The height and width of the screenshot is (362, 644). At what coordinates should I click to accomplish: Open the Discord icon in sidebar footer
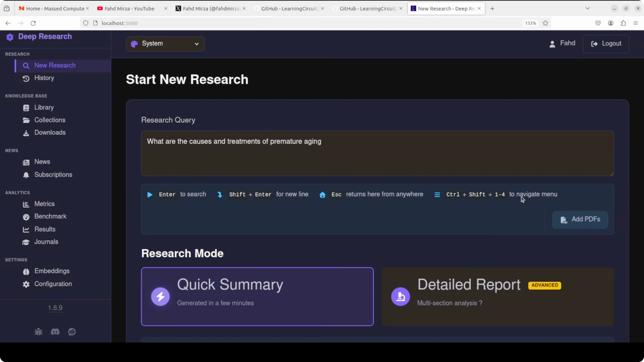(x=55, y=332)
